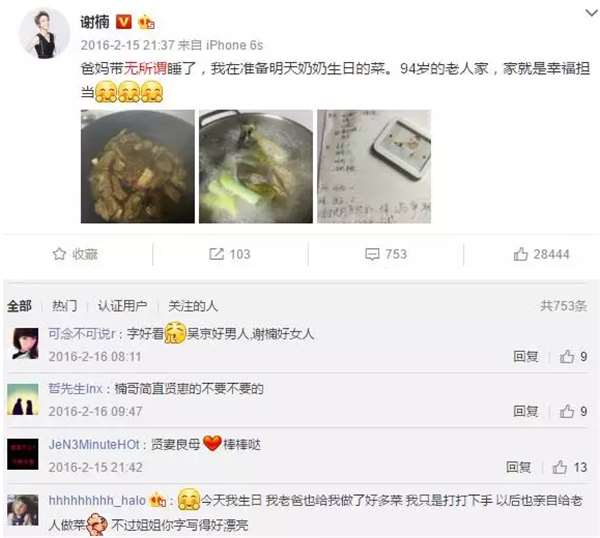This screenshot has width=600, height=538.
Task: Like 哲先生lnx's comment thumbs-up icon
Action: (567, 411)
